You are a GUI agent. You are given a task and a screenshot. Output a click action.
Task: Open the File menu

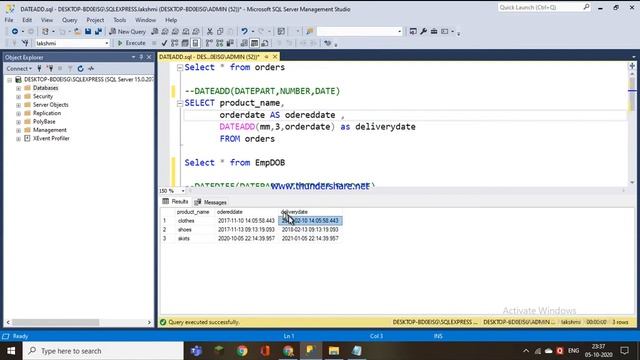(9, 20)
